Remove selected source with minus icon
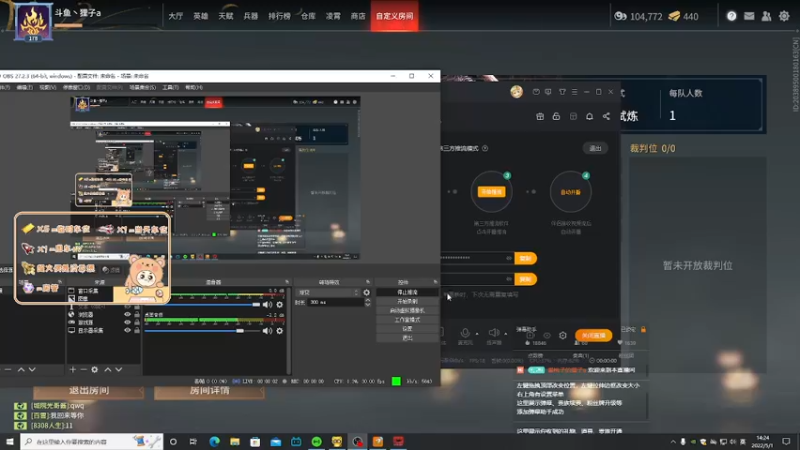This screenshot has height=450, width=800. 84,369
